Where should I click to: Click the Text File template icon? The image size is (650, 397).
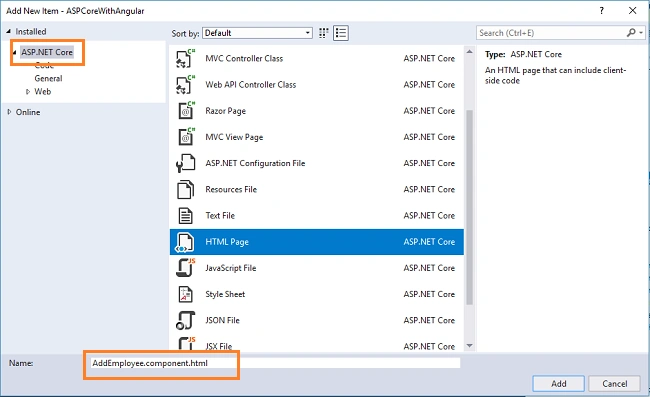[185, 215]
